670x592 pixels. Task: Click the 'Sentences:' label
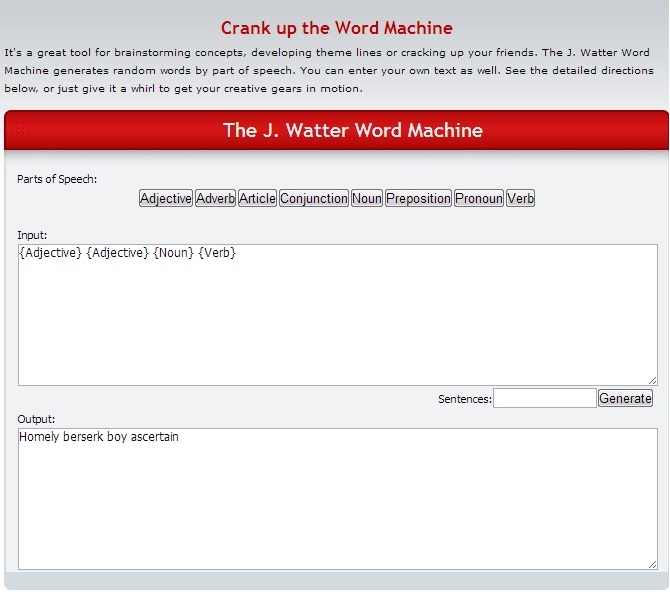tap(465, 399)
